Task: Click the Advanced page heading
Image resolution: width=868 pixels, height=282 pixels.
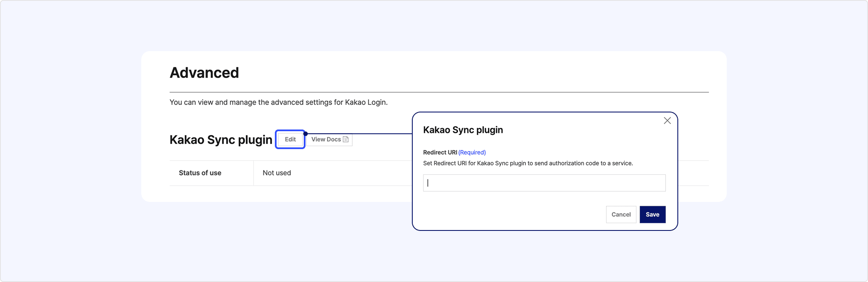Action: (x=204, y=73)
